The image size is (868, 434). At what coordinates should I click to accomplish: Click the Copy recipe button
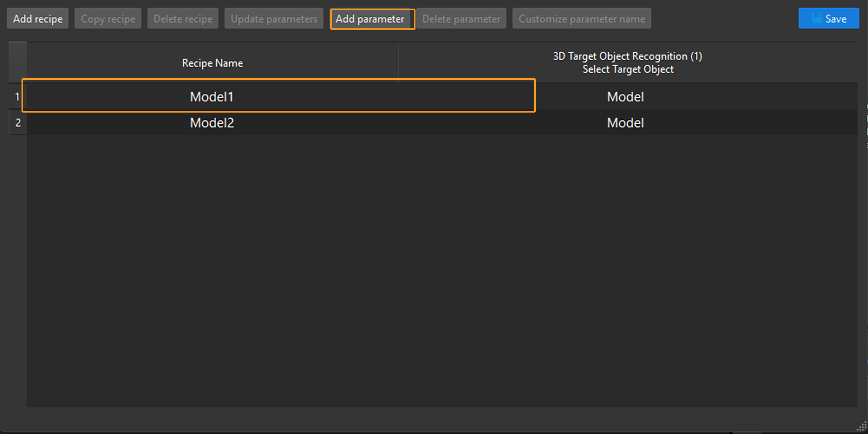[x=108, y=18]
